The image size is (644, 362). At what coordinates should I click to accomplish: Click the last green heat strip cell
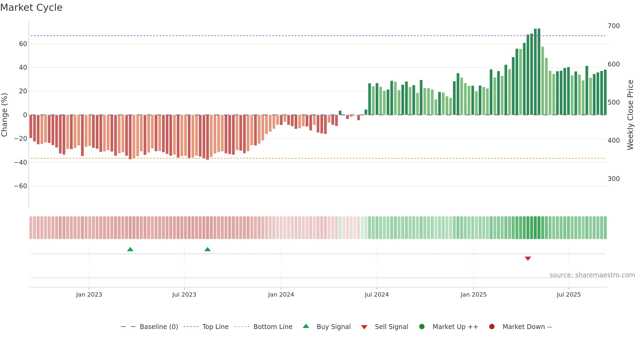click(605, 228)
